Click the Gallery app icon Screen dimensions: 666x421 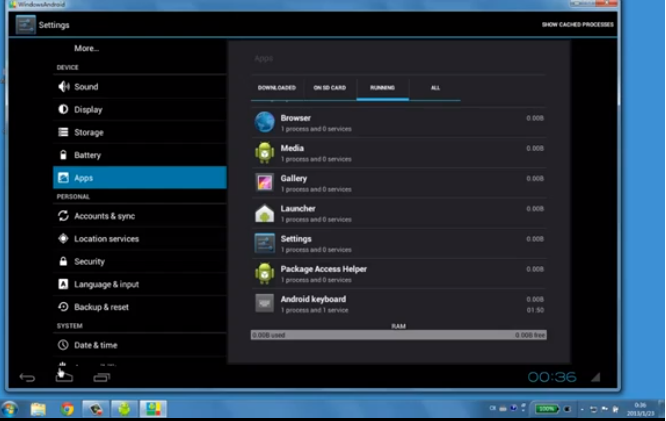tap(264, 183)
